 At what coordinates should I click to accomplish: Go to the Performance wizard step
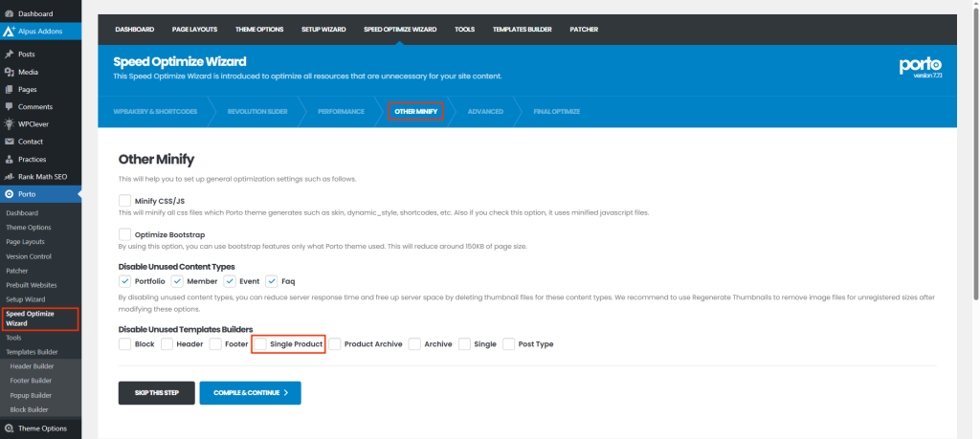[341, 112]
